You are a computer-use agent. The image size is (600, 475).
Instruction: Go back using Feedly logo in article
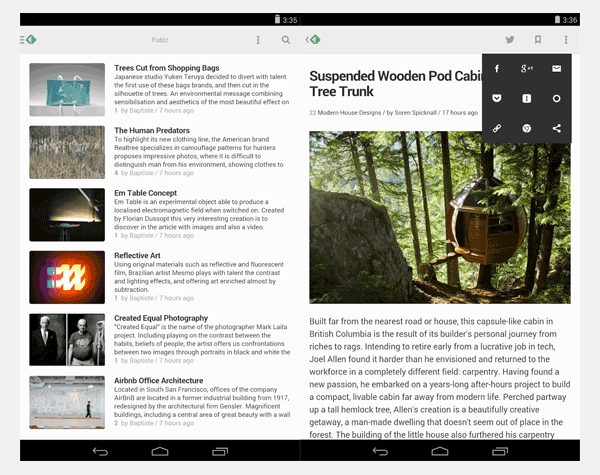313,40
